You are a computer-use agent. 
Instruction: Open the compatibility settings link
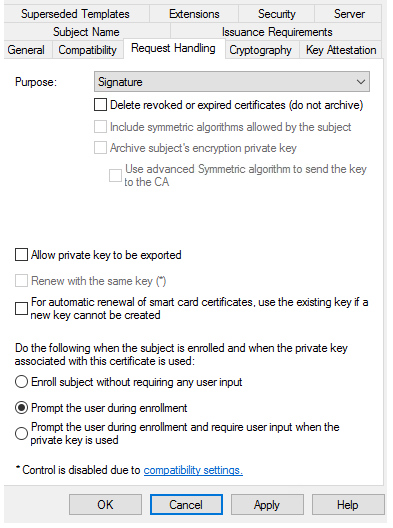(x=193, y=470)
